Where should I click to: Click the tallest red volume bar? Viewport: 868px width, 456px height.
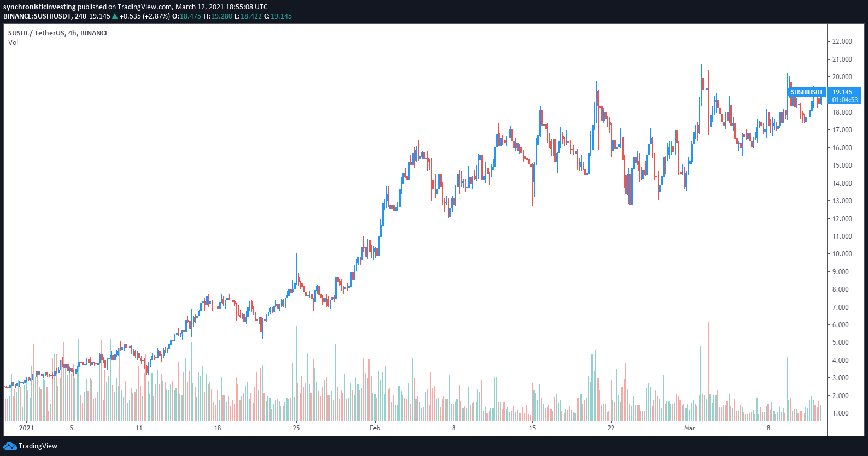click(x=708, y=371)
